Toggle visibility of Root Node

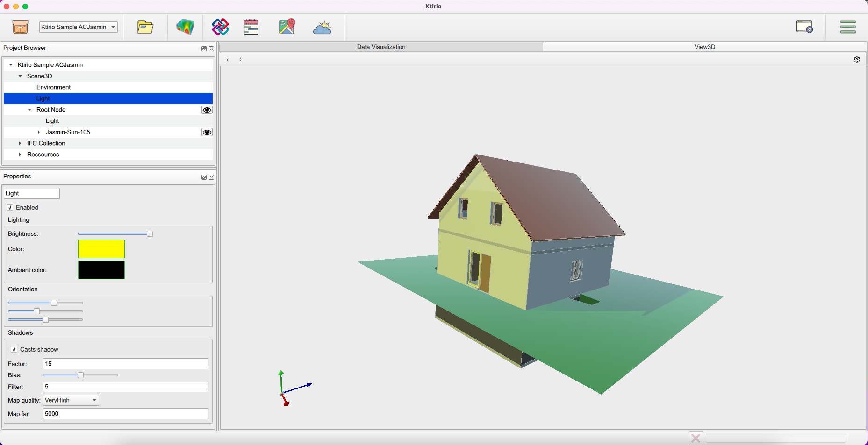[x=207, y=110]
